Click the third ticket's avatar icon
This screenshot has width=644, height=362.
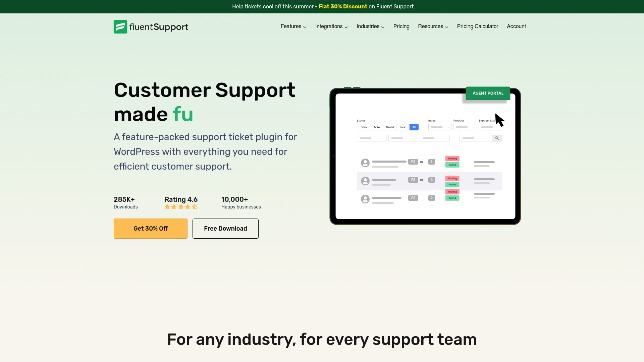(365, 199)
